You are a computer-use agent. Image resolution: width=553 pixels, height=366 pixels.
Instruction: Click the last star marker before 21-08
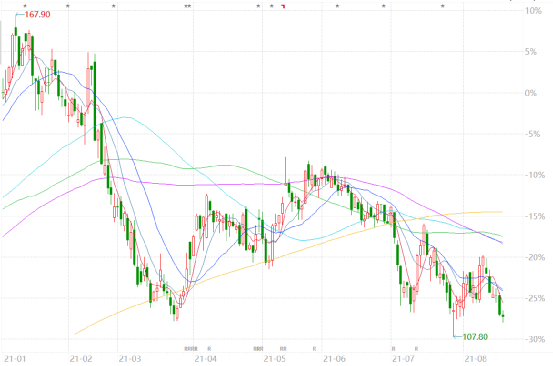443,6
